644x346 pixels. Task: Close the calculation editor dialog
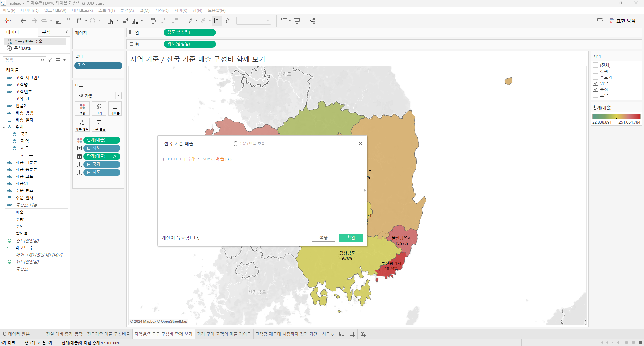point(360,143)
